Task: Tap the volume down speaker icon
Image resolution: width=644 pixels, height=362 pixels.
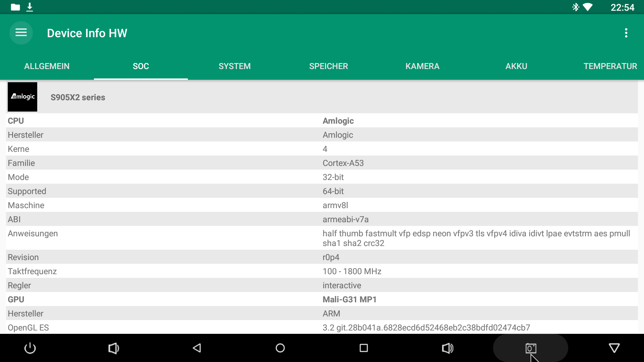Action: click(x=114, y=348)
